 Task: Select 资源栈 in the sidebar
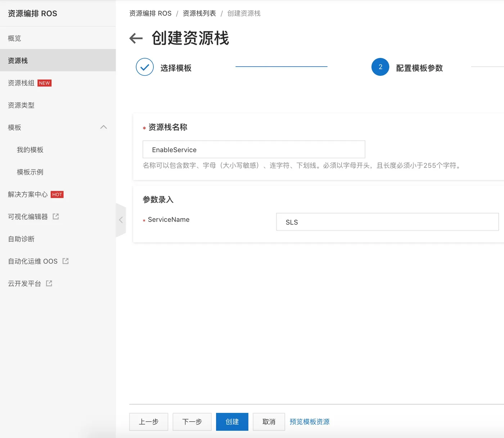coord(58,61)
